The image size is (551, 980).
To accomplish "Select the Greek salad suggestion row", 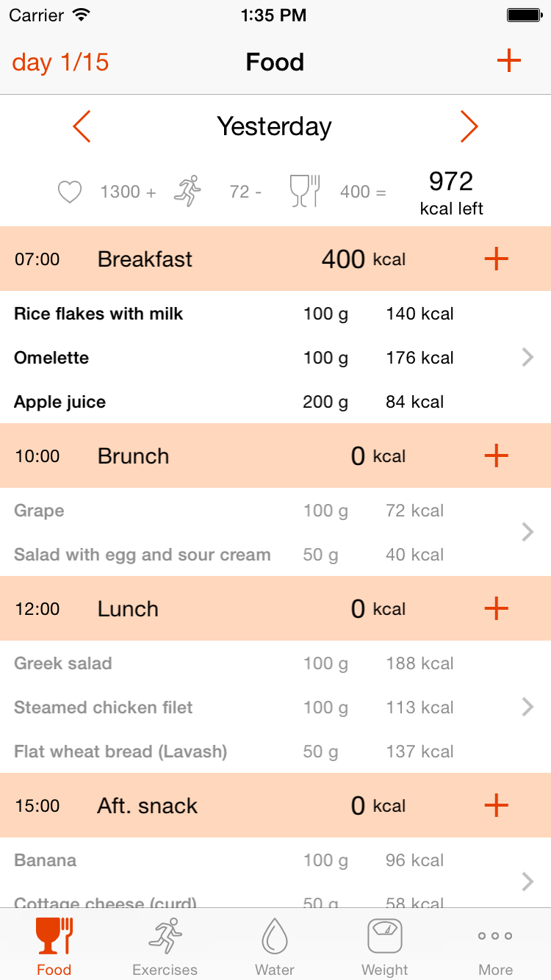I will (220, 663).
